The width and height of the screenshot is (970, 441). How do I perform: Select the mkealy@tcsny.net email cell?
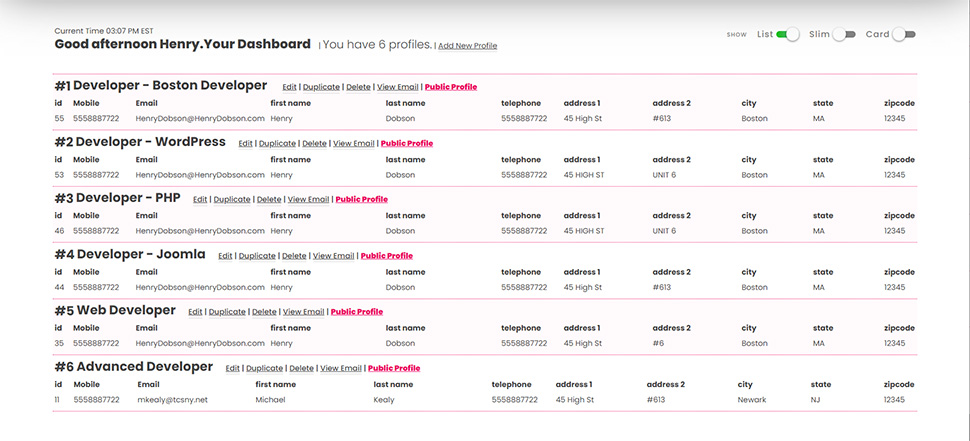click(172, 400)
